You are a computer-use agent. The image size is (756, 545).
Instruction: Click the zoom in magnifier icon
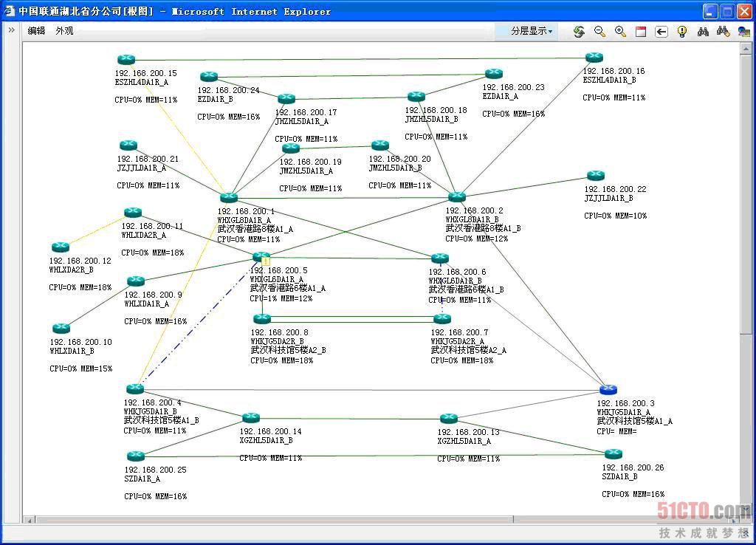(x=620, y=32)
